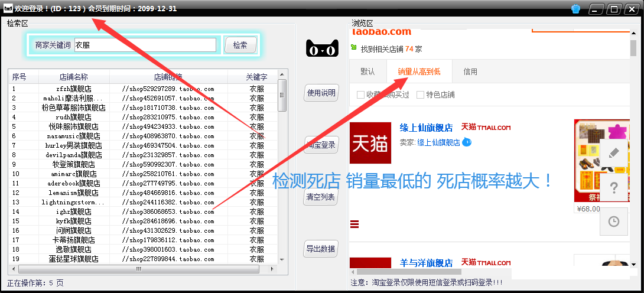644x293 pixels.
Task: Click the browser pane horizontal scrollbar thumb
Action: point(409,272)
